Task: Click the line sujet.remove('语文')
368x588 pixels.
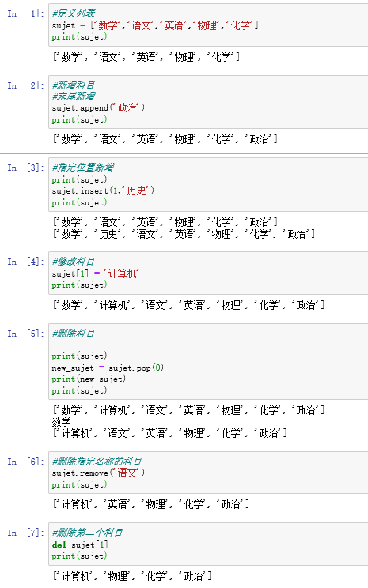Action: point(98,473)
